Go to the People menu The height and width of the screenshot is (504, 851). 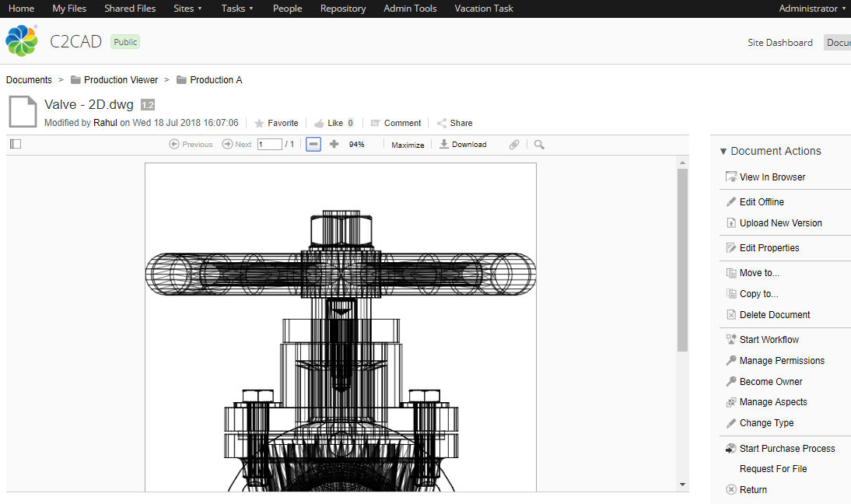(x=287, y=9)
